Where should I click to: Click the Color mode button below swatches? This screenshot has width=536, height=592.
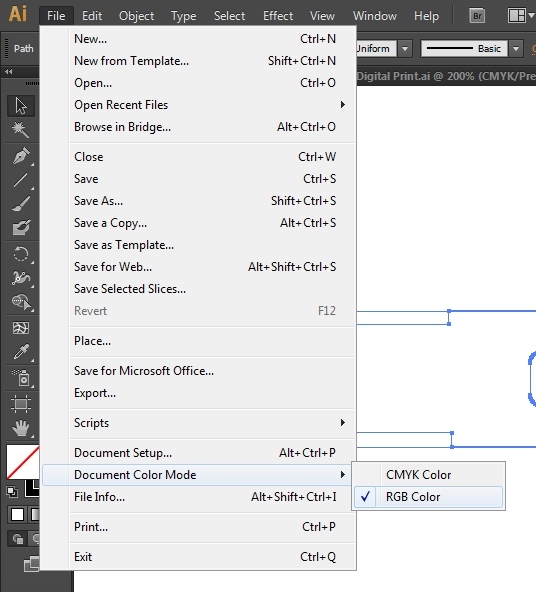point(17,515)
